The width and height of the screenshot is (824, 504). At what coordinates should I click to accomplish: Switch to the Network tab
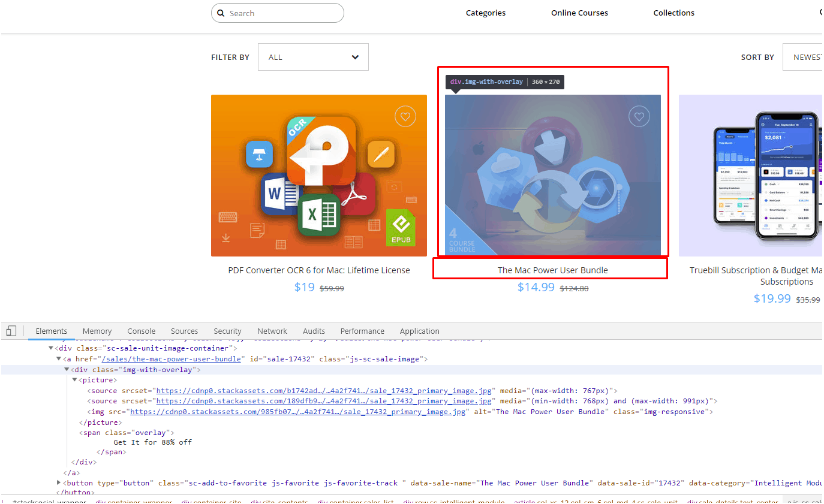[x=272, y=331]
